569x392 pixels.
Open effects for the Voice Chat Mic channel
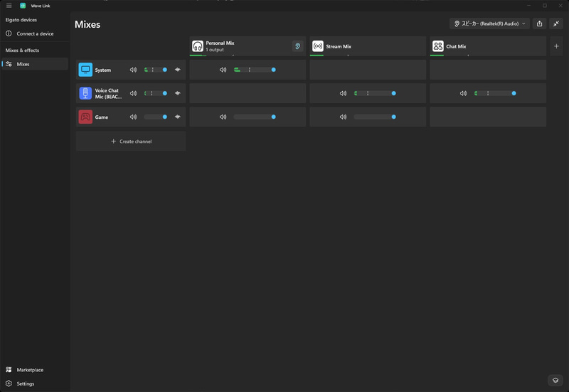177,93
